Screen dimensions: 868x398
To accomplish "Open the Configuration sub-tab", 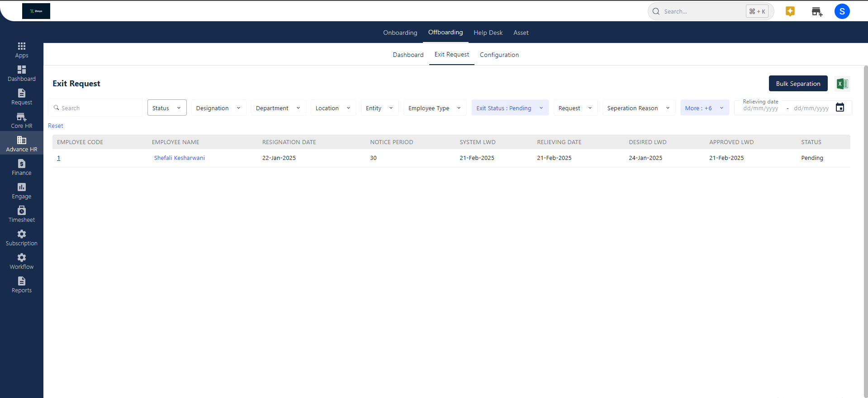I will [499, 55].
